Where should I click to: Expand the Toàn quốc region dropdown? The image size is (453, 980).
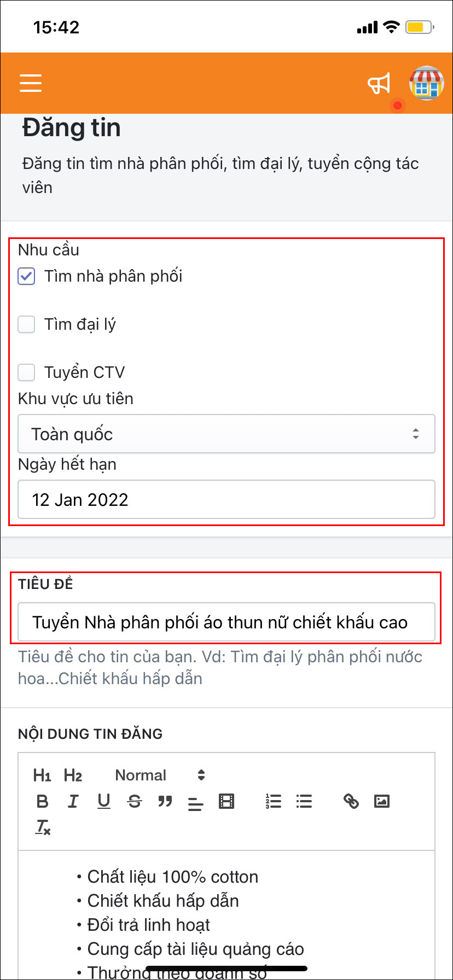[x=226, y=434]
